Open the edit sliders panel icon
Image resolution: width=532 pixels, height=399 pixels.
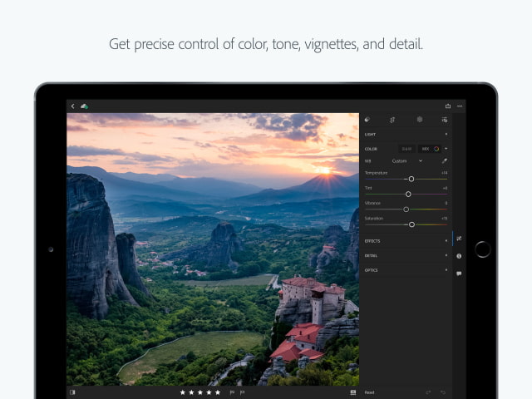click(459, 239)
